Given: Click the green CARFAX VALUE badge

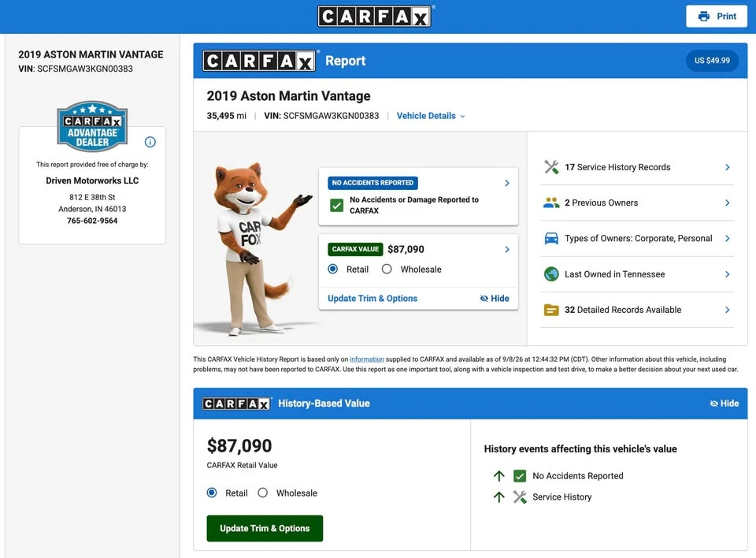Looking at the screenshot, I should [355, 249].
